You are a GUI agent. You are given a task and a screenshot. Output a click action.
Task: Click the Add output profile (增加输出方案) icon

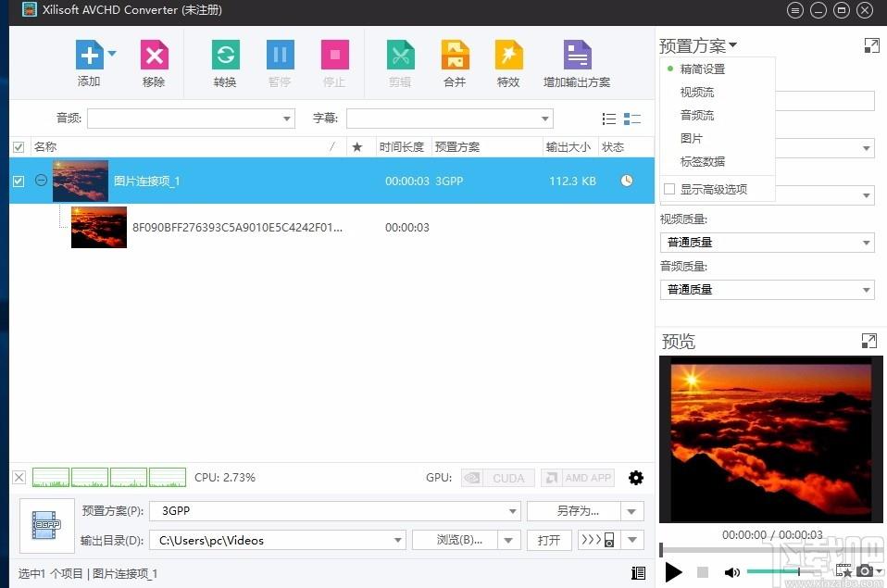(x=578, y=55)
